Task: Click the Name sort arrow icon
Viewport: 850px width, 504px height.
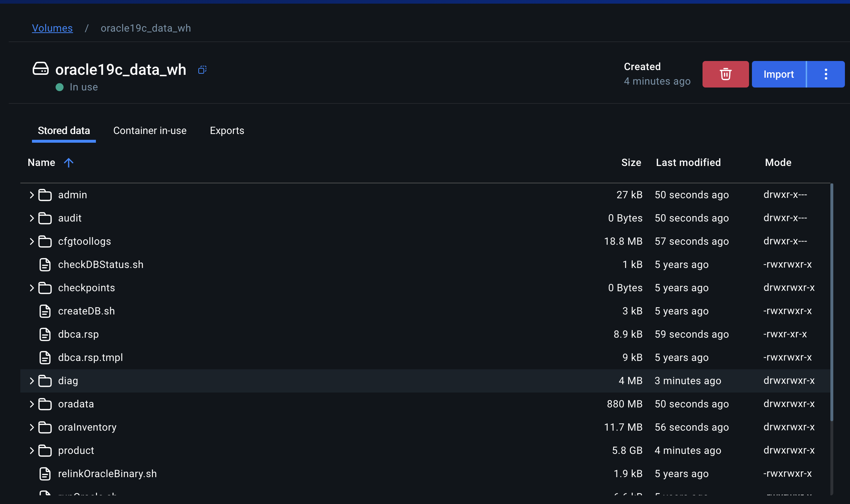Action: pyautogui.click(x=68, y=163)
